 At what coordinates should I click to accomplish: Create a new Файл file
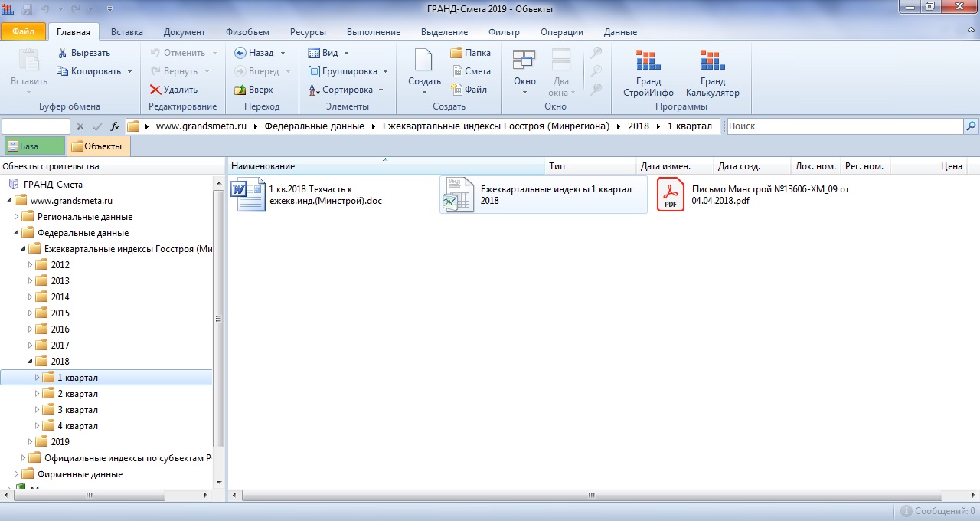(x=469, y=90)
